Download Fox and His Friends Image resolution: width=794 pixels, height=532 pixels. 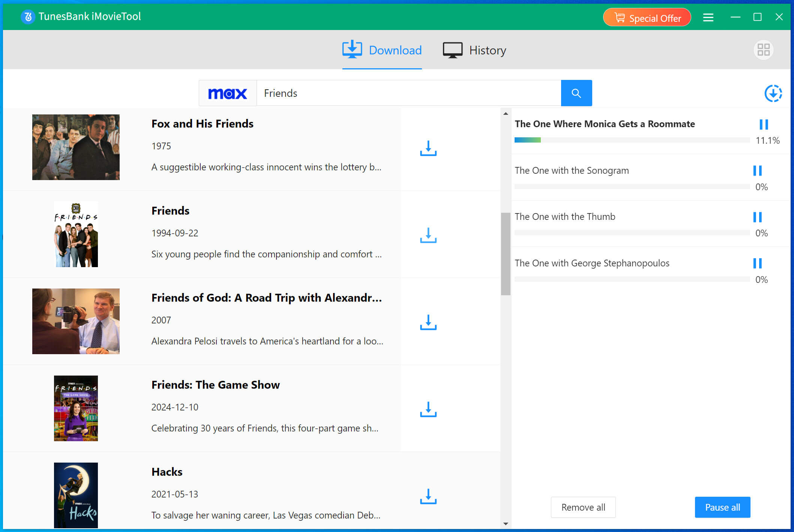[428, 149]
